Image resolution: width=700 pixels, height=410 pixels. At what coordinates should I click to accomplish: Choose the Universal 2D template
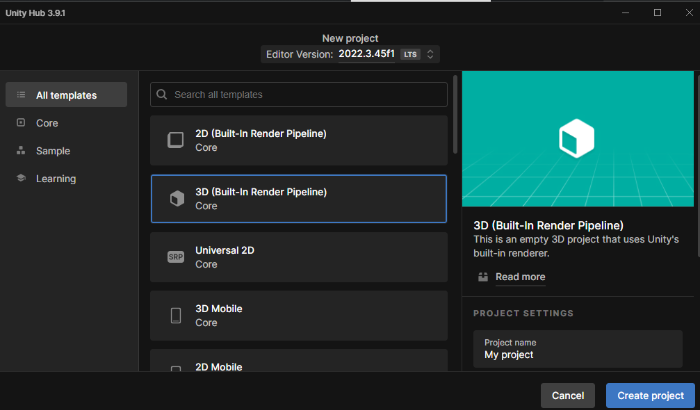pos(299,257)
